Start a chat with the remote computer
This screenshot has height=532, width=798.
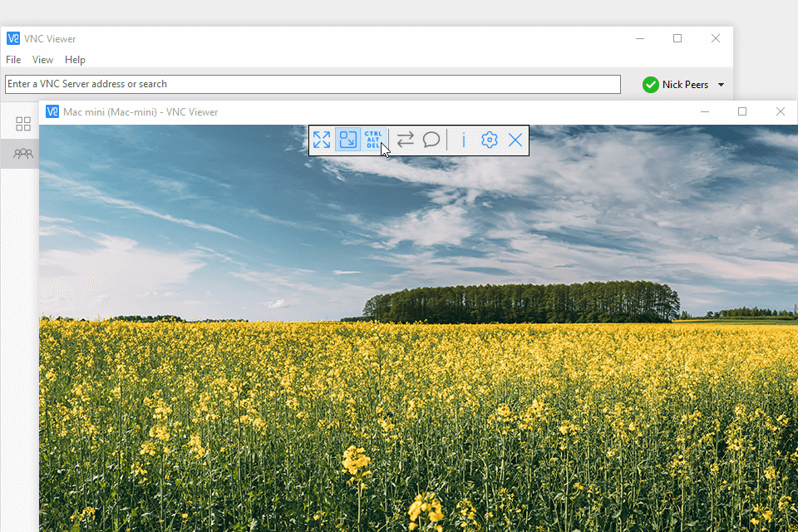[x=431, y=140]
